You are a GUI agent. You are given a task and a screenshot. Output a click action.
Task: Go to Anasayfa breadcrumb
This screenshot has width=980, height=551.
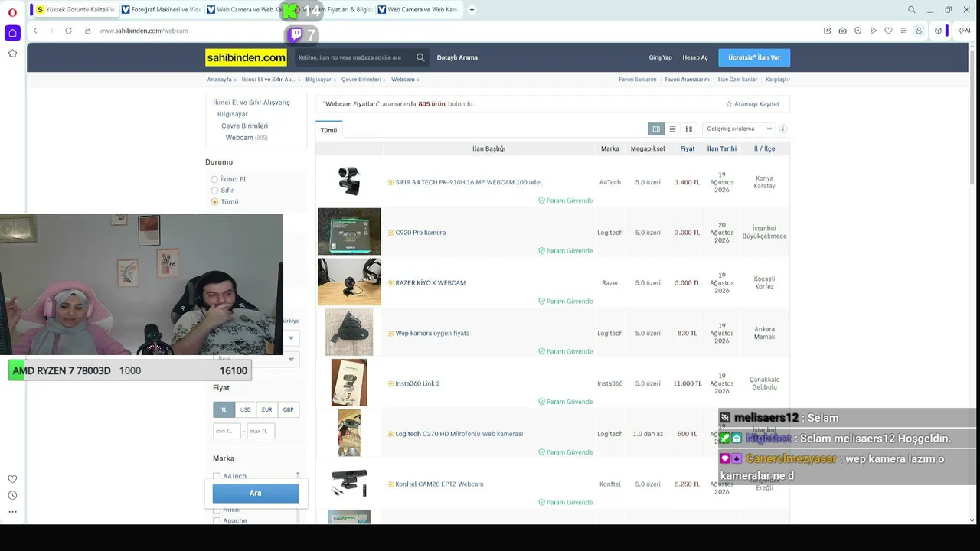[x=219, y=80]
